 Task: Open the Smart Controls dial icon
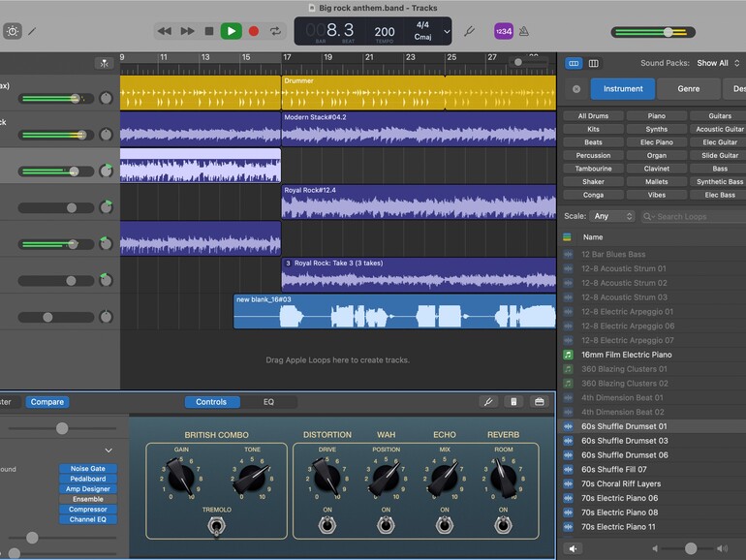pos(13,31)
